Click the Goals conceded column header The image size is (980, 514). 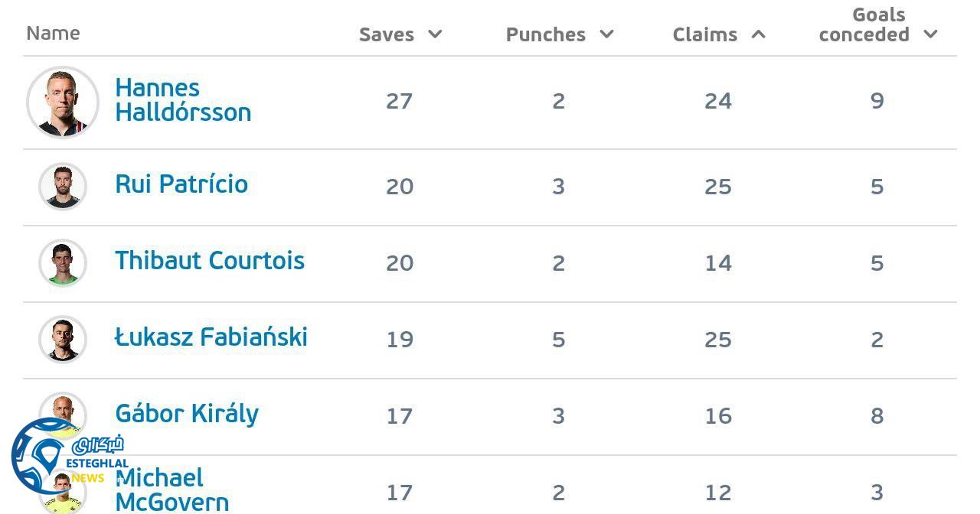click(x=864, y=25)
